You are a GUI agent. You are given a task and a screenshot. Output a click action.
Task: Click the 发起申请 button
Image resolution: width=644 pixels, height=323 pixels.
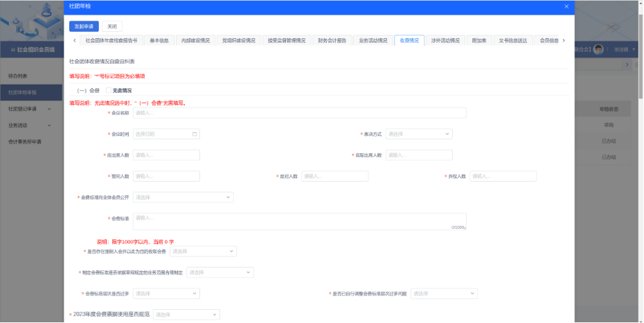tap(84, 26)
